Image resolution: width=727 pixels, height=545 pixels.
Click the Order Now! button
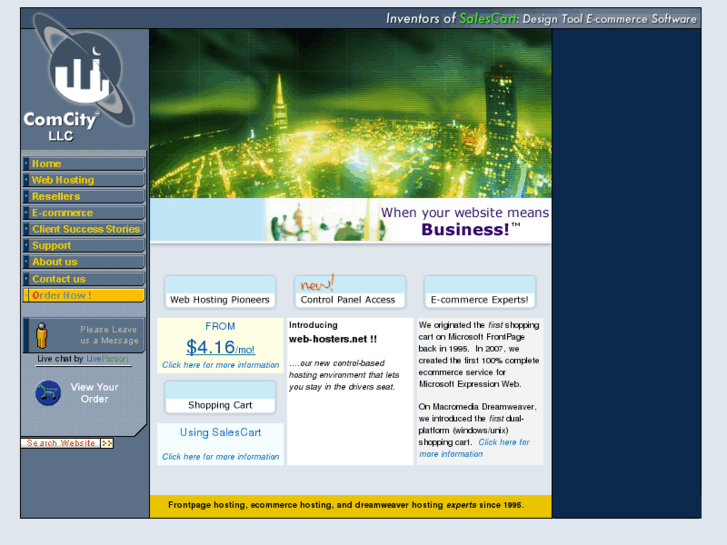[83, 295]
